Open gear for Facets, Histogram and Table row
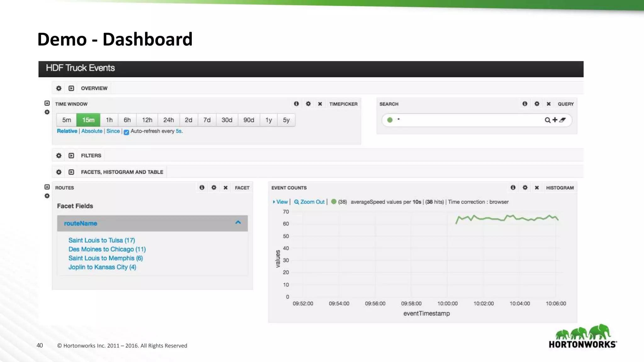The height and width of the screenshot is (362, 644). 59,172
